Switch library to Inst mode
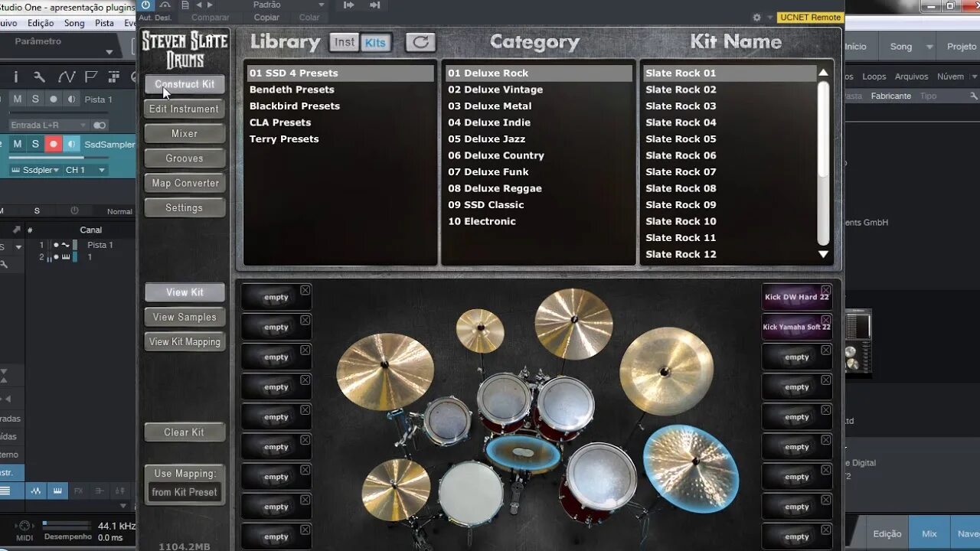The width and height of the screenshot is (980, 551). point(345,42)
